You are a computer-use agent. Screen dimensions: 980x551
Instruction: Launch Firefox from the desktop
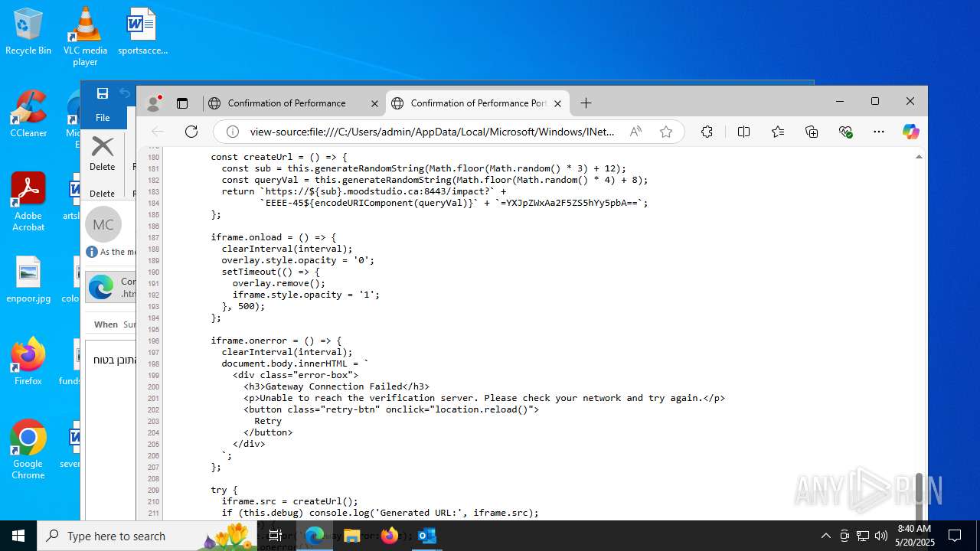click(x=28, y=361)
